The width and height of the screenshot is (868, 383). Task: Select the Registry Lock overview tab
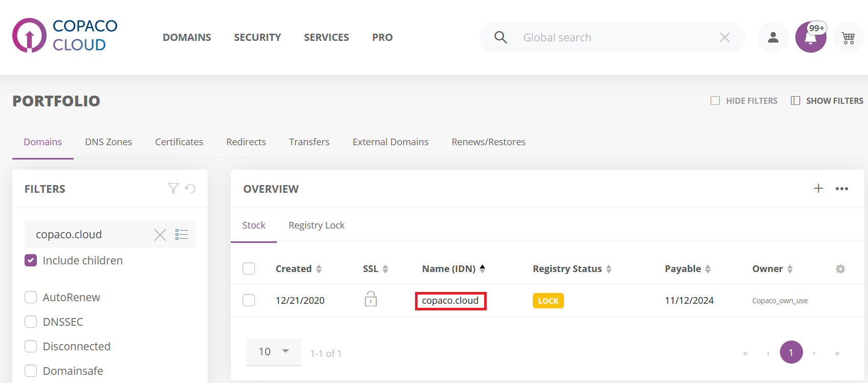[x=316, y=226]
